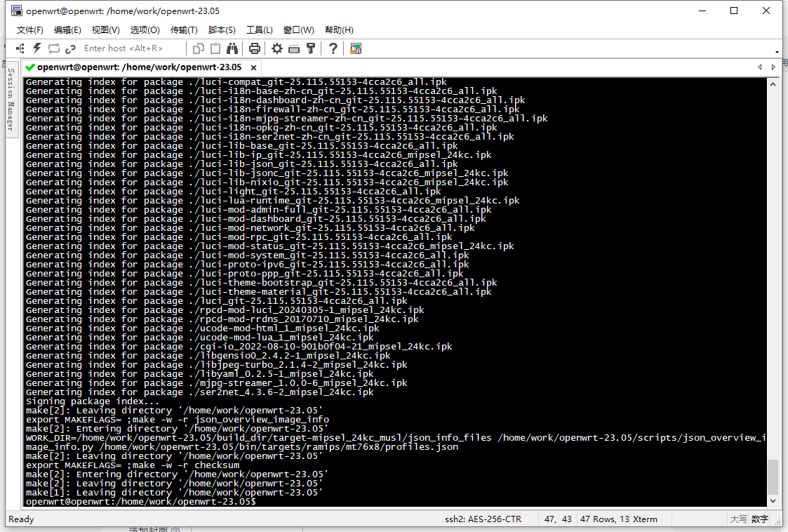Open the 选项(O) menu
The image size is (788, 532).
pyautogui.click(x=145, y=30)
